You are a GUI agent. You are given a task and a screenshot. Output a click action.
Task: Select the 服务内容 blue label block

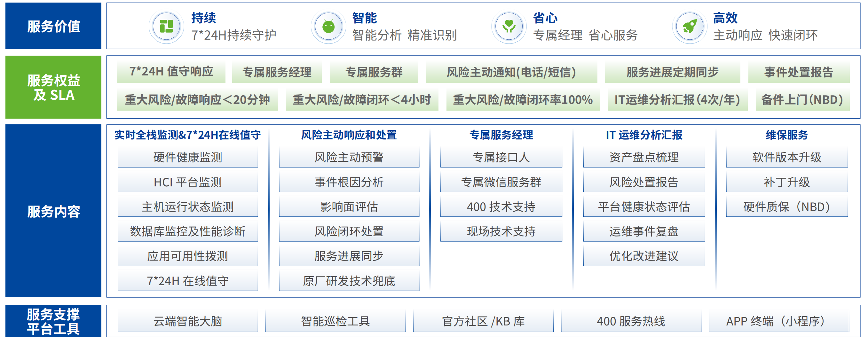pyautogui.click(x=53, y=211)
